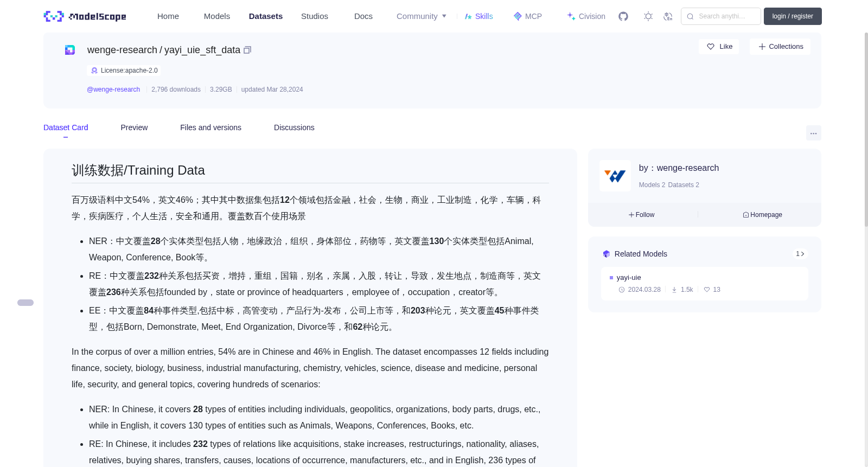The width and height of the screenshot is (868, 467).
Task: Click the "updated Mar 28,2024" text
Action: 272,89
